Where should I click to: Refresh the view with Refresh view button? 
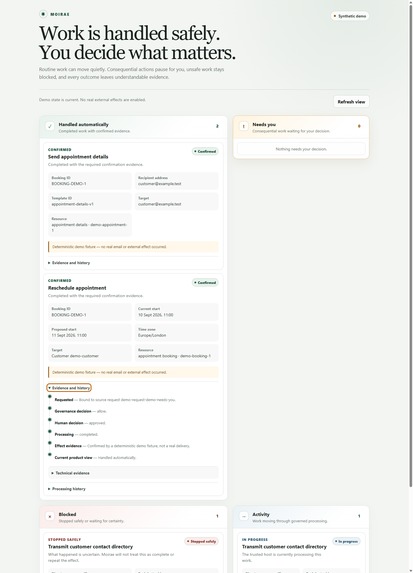pyautogui.click(x=351, y=102)
